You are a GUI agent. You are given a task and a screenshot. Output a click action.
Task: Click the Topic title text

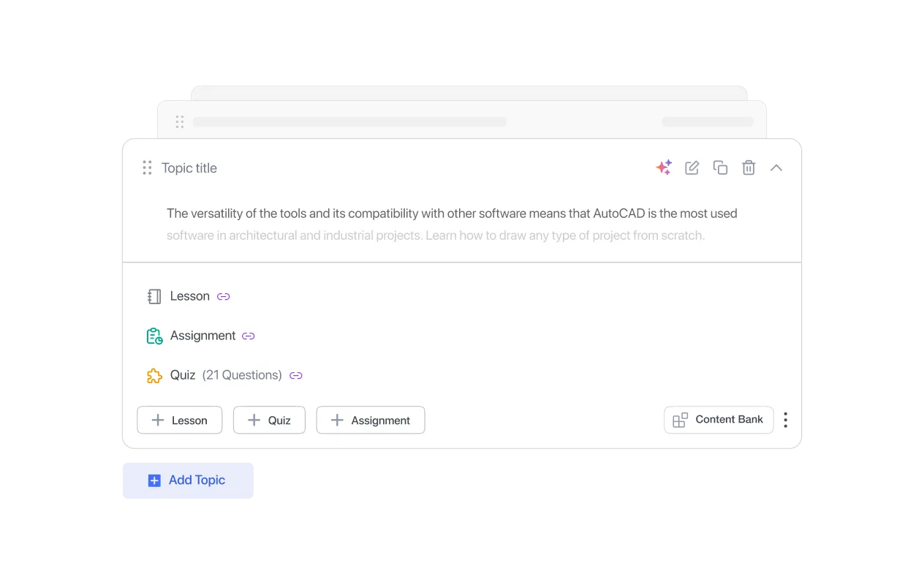click(189, 168)
